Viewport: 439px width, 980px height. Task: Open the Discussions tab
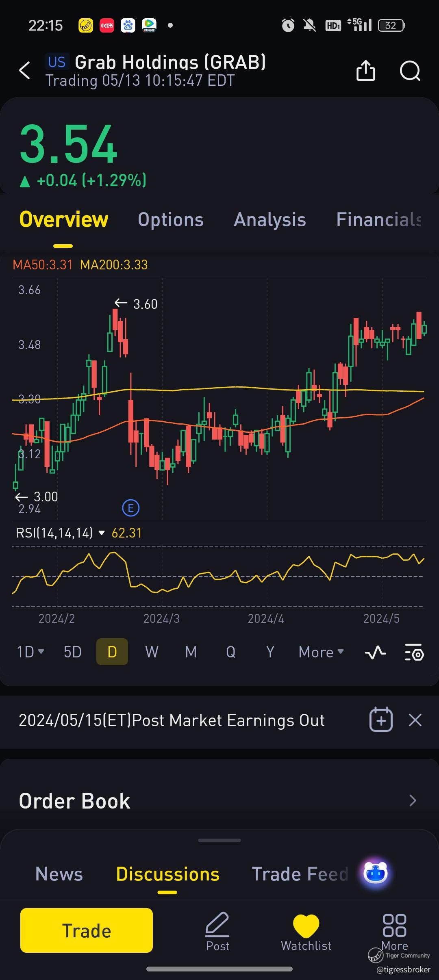167,874
